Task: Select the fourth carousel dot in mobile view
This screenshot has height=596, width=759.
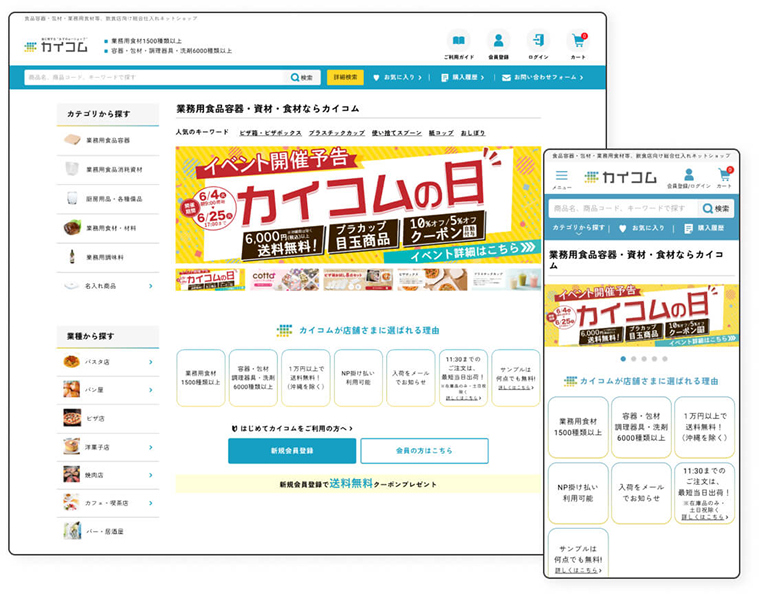Action: coord(654,359)
